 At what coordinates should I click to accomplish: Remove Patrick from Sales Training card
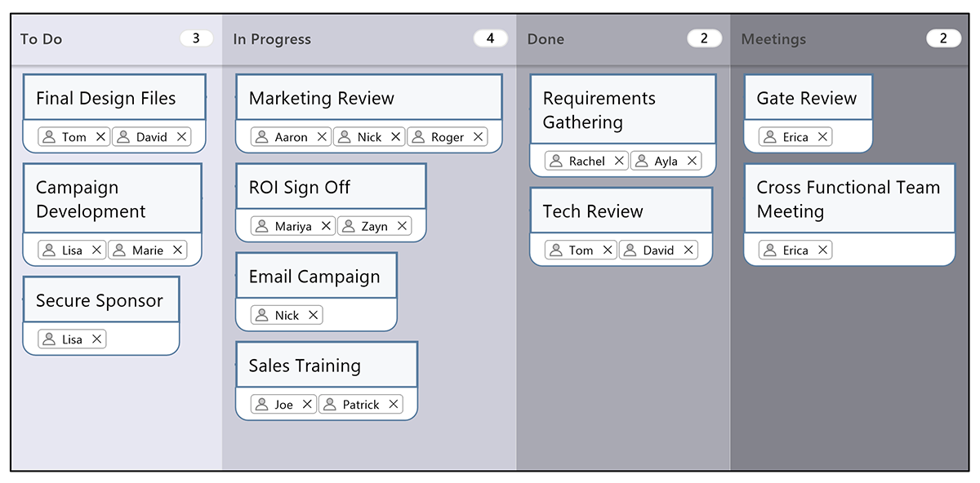(394, 405)
